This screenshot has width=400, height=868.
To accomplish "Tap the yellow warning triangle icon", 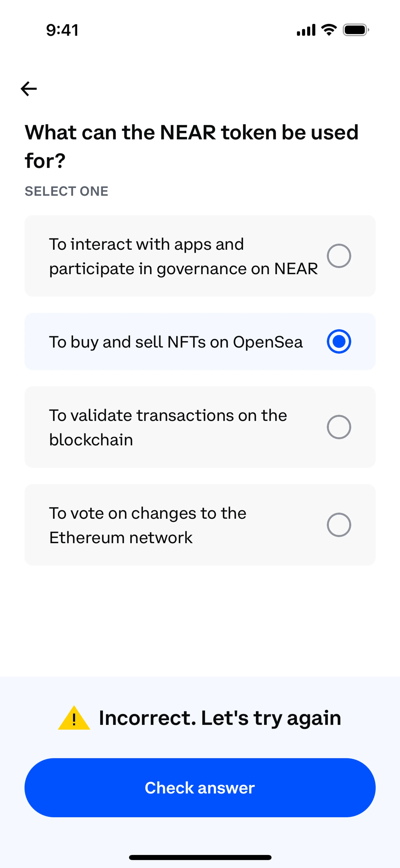I will [74, 718].
